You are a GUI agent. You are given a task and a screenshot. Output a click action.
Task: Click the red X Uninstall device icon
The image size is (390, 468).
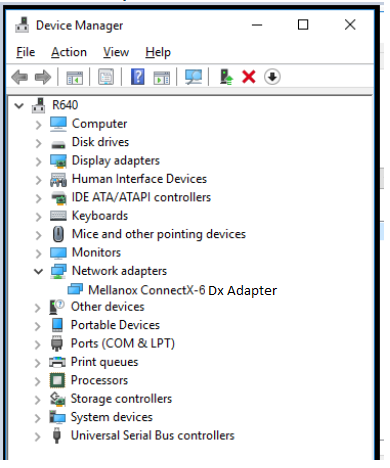click(249, 77)
